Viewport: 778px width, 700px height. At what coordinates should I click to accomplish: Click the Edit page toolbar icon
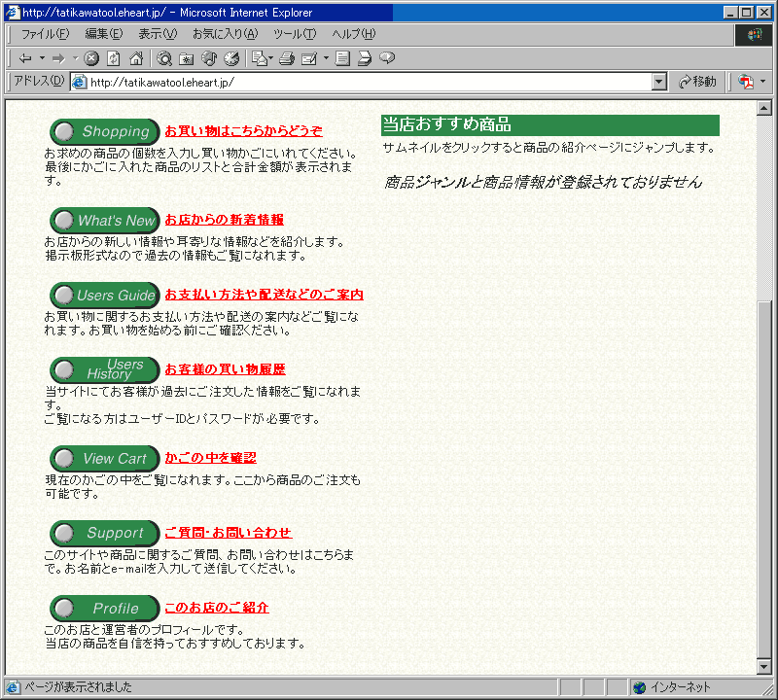tap(309, 58)
